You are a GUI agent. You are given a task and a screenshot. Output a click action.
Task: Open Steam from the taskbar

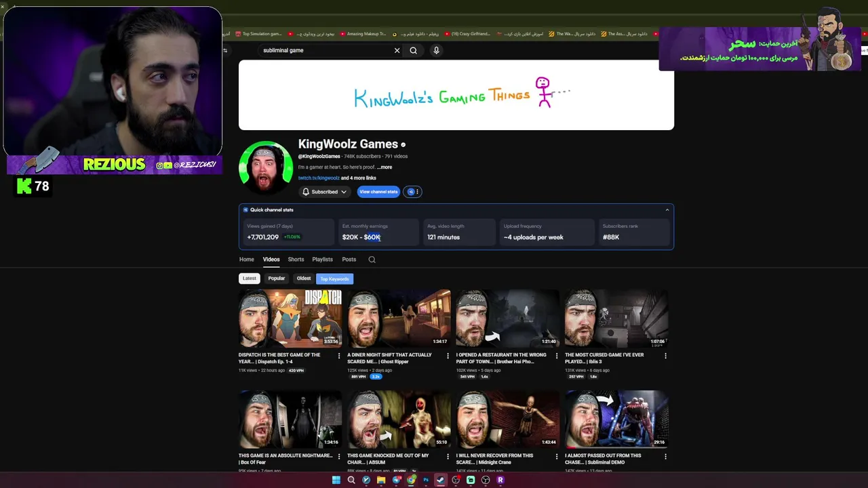click(441, 480)
